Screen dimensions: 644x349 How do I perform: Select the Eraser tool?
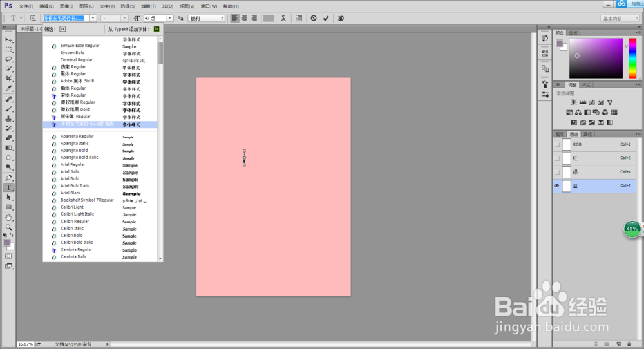[8, 138]
